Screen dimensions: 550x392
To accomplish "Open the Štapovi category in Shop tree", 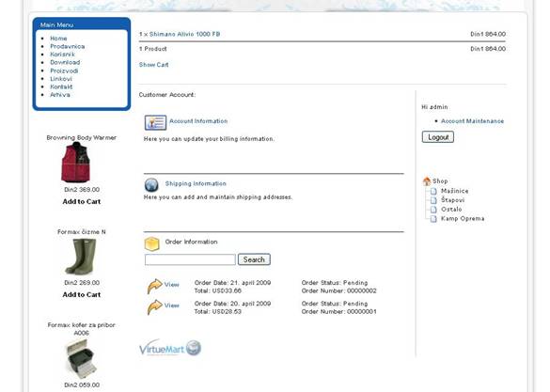I will [452, 200].
